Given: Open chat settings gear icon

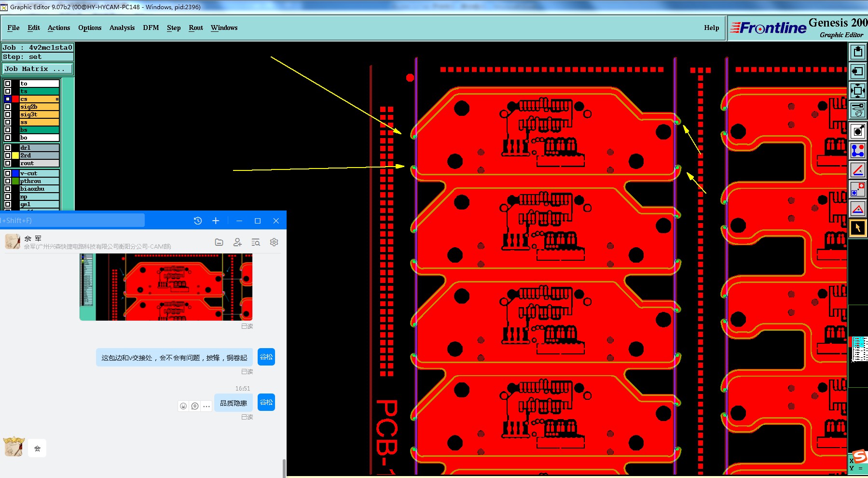Looking at the screenshot, I should (x=274, y=242).
